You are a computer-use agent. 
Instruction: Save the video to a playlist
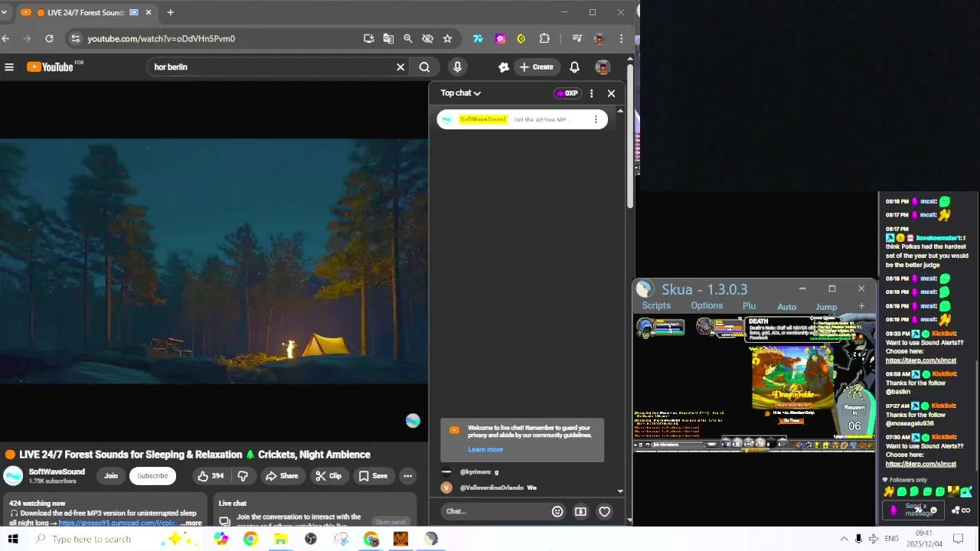(373, 476)
